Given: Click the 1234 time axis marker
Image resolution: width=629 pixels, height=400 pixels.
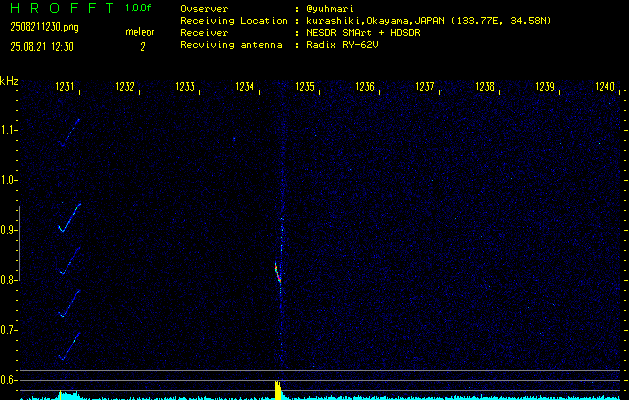Looking at the screenshot, I should tap(245, 86).
